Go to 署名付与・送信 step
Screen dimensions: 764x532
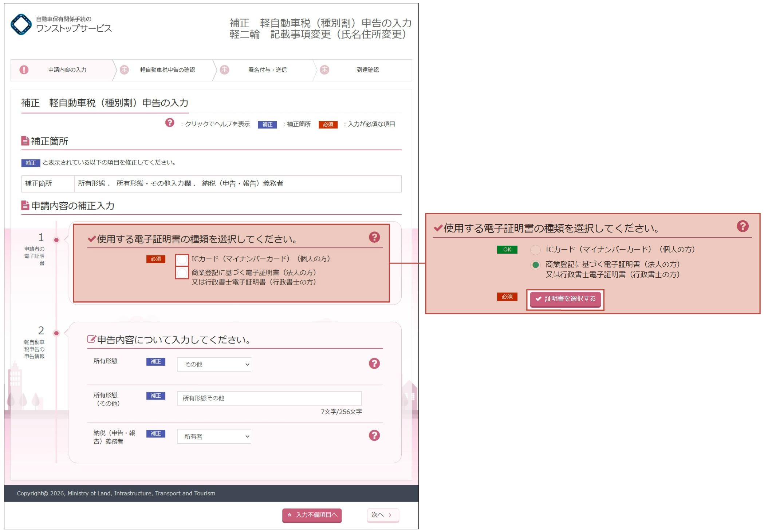click(267, 70)
